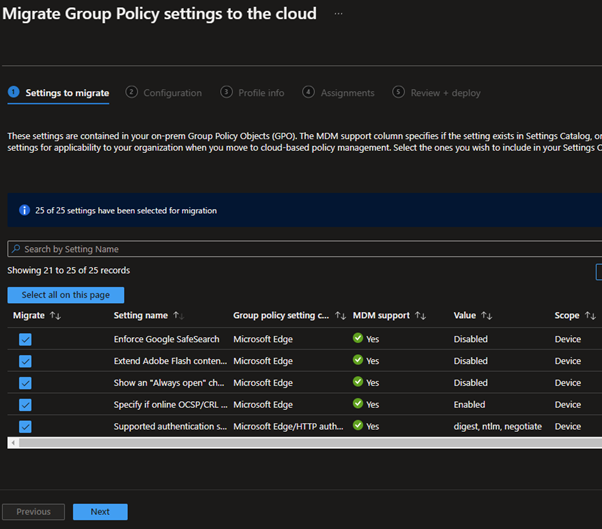
Task: Click green check for Extend Adobe Flash row
Action: (358, 361)
